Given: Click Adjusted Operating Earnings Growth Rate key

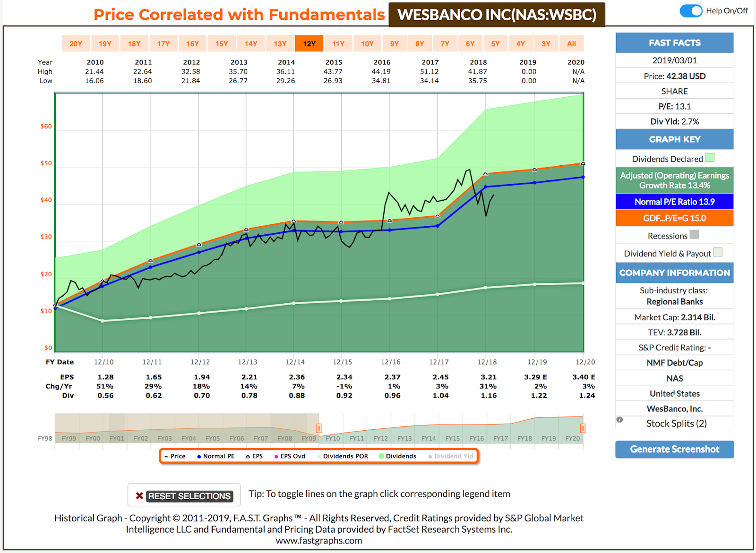Looking at the screenshot, I should pos(675,180).
